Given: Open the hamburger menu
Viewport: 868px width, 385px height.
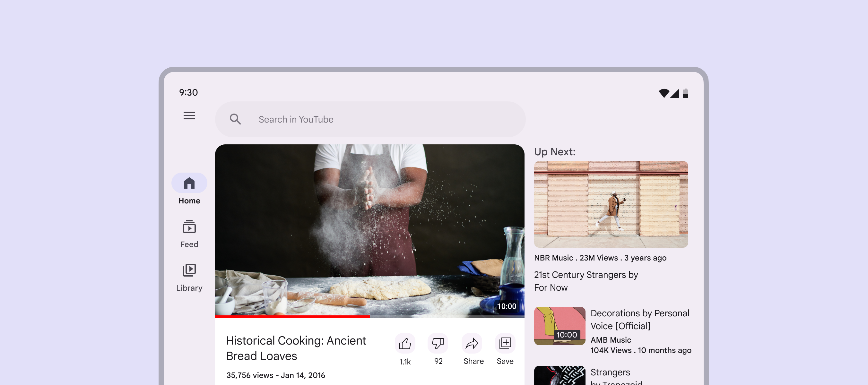Looking at the screenshot, I should coord(189,116).
